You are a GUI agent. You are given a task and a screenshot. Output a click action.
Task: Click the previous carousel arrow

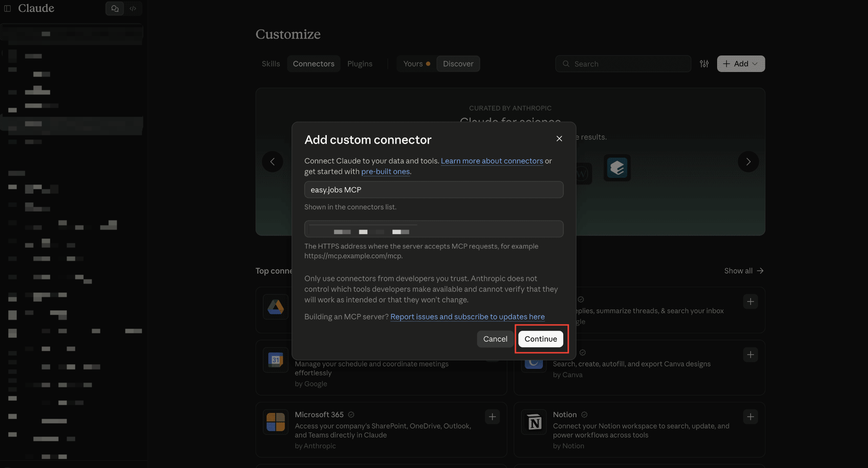(273, 162)
